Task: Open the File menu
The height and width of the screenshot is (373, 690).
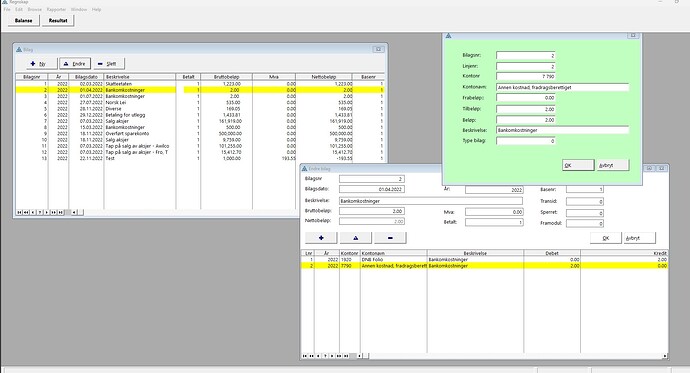Action: coord(7,9)
